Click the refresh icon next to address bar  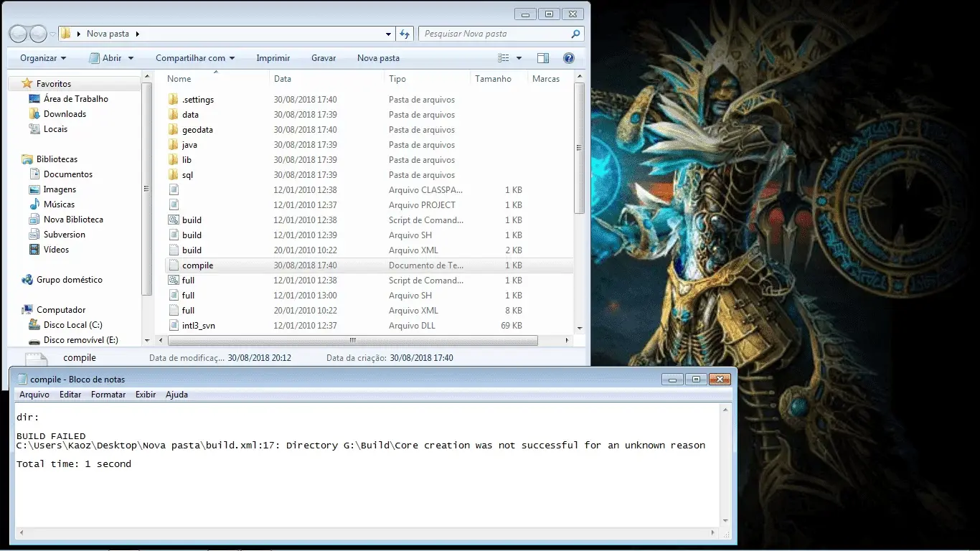click(405, 34)
